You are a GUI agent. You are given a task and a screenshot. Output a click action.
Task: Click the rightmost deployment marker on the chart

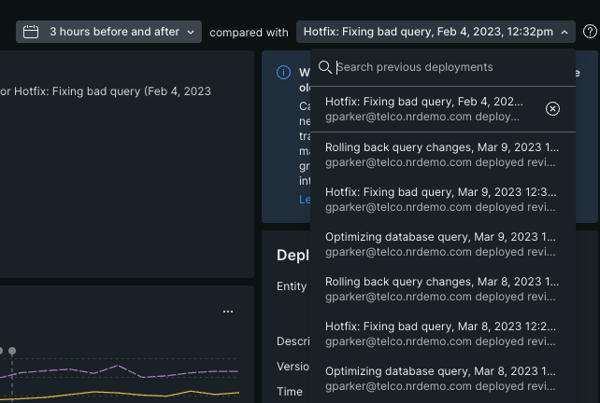click(x=12, y=351)
